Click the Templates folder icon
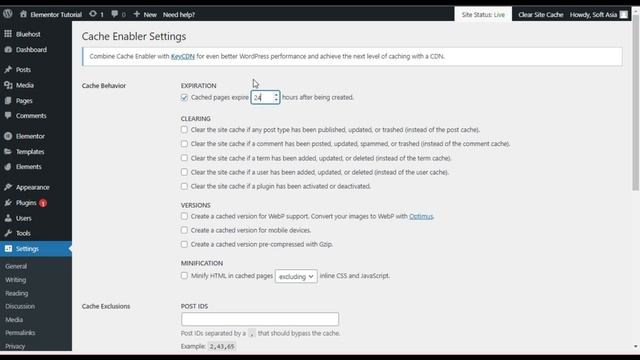This screenshot has height=360, width=640. point(8,151)
